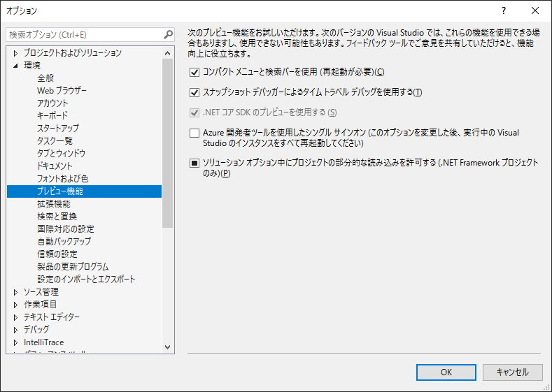Click the OK button

pyautogui.click(x=446, y=372)
